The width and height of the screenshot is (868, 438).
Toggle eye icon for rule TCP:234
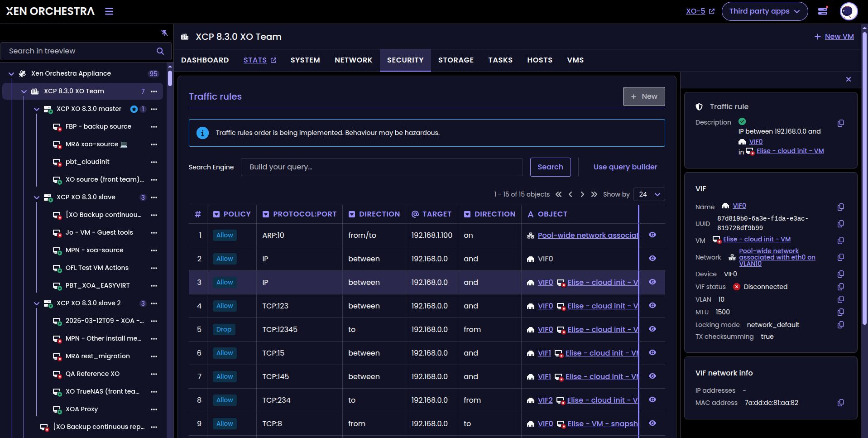click(652, 400)
